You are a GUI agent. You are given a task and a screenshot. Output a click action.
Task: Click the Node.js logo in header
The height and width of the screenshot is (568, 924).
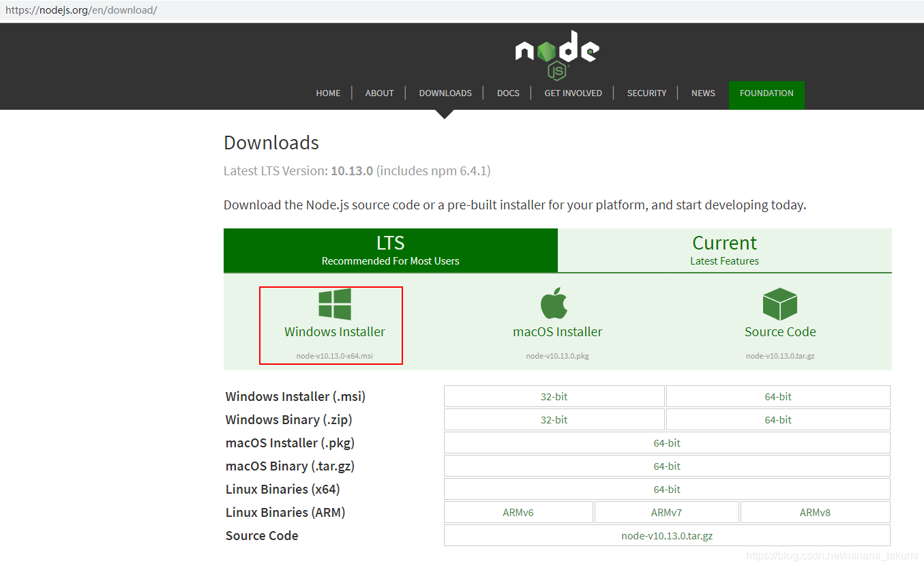[557, 55]
